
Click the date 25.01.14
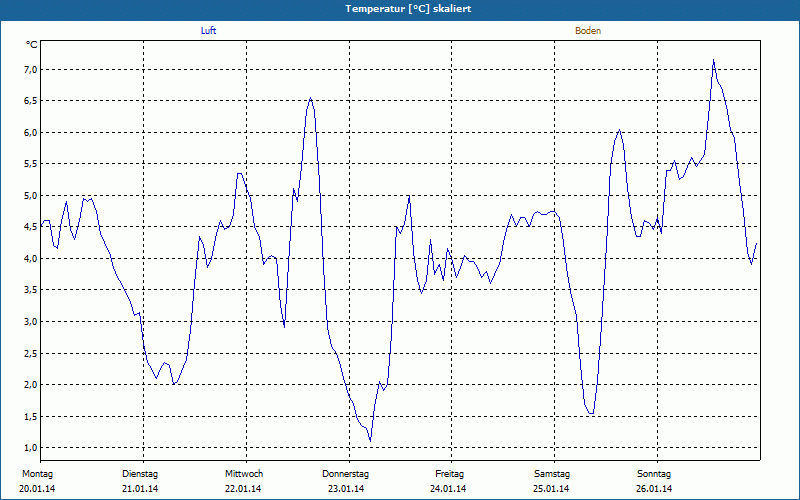coord(551,489)
